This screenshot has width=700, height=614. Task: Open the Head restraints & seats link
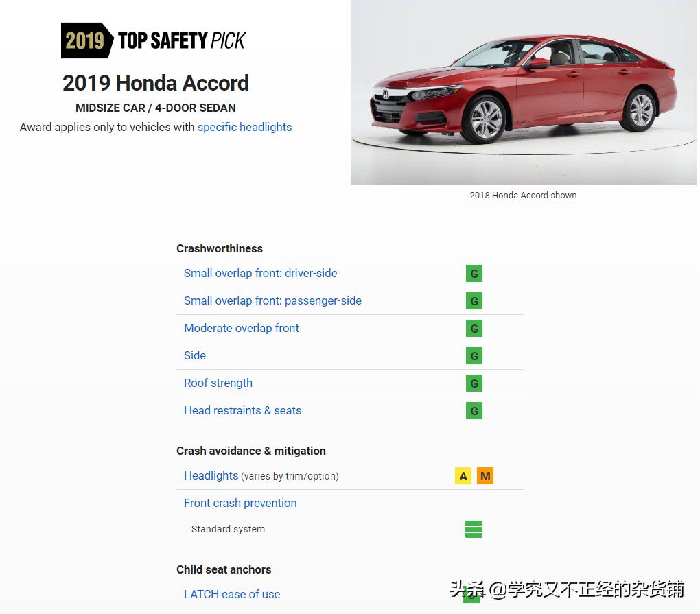click(x=242, y=410)
